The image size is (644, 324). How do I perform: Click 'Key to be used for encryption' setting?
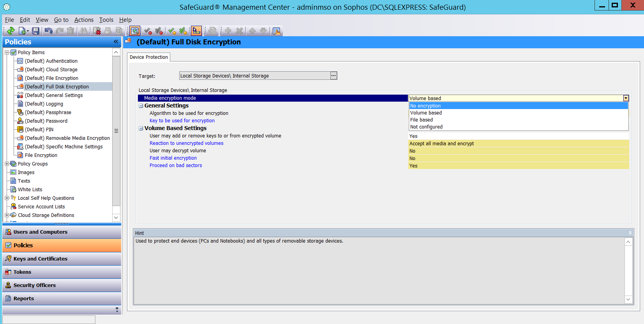coord(182,121)
